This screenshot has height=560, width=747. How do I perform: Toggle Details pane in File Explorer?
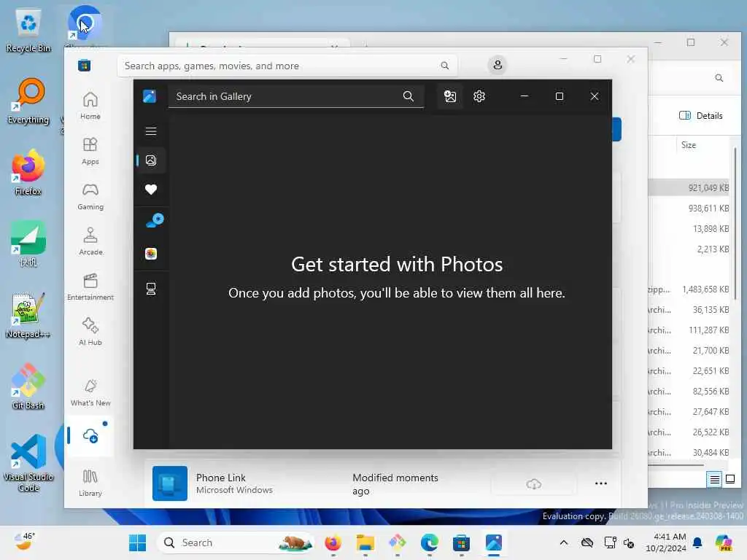[701, 116]
